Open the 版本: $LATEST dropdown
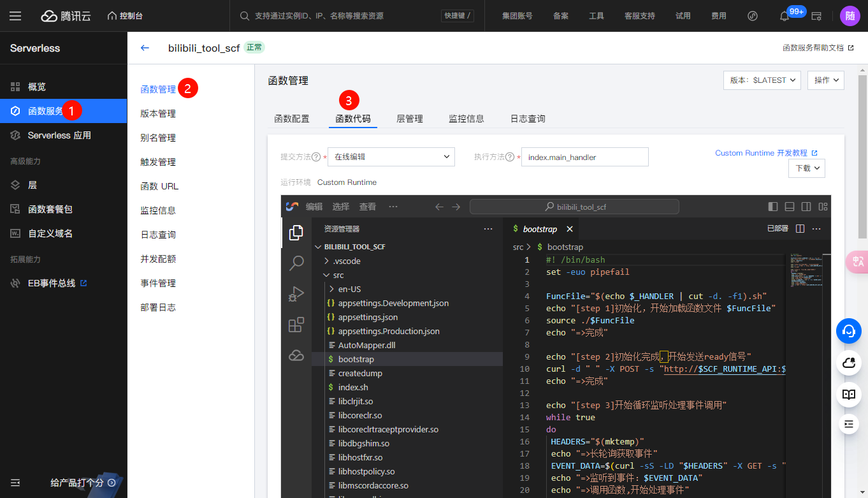This screenshot has width=868, height=498. click(x=762, y=80)
